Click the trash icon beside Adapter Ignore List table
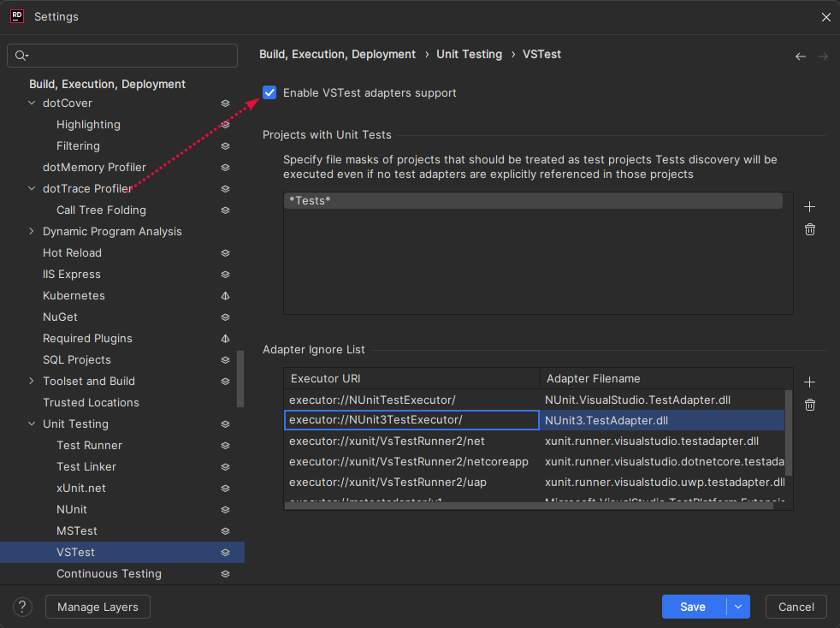This screenshot has height=628, width=840. 810,405
